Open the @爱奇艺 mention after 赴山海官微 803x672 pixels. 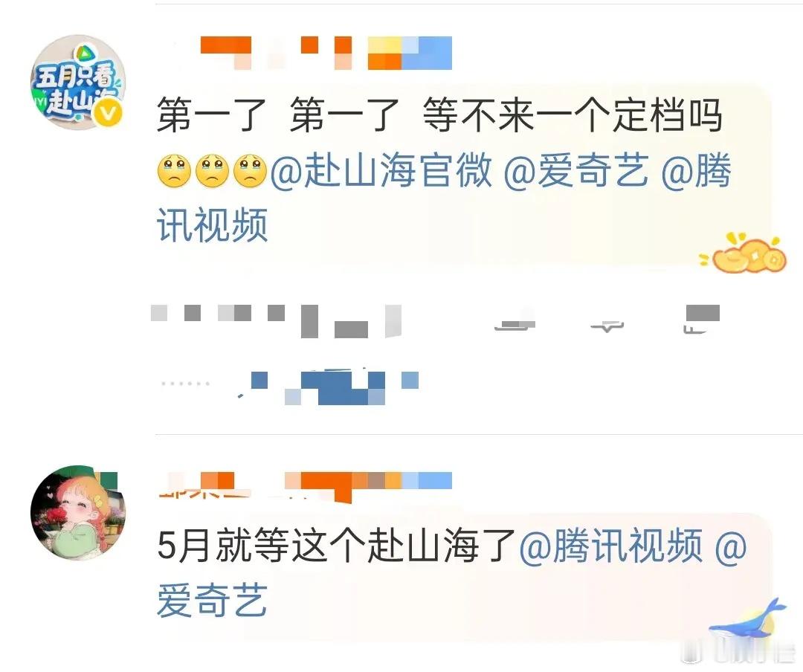pyautogui.click(x=576, y=170)
